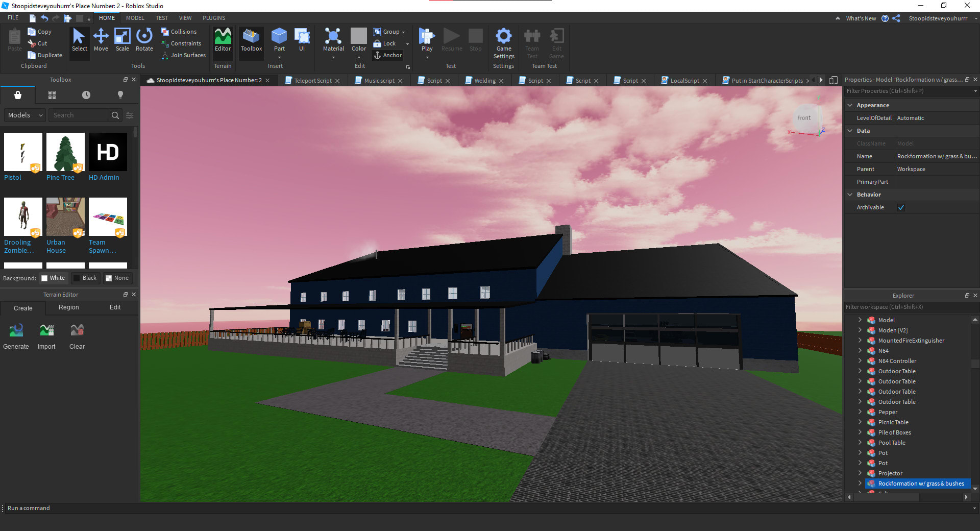Open Toolbox Recent clock tab
Viewport: 980px width, 531px height.
pos(86,95)
